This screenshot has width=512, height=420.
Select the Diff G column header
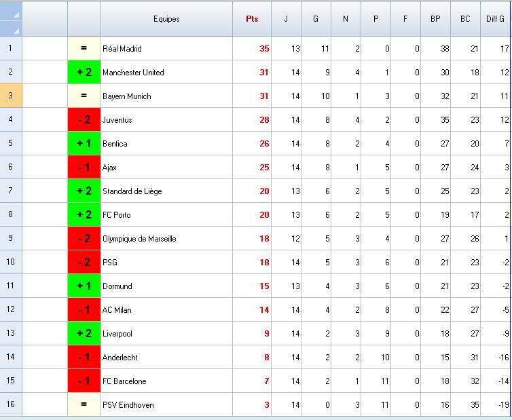[495, 19]
